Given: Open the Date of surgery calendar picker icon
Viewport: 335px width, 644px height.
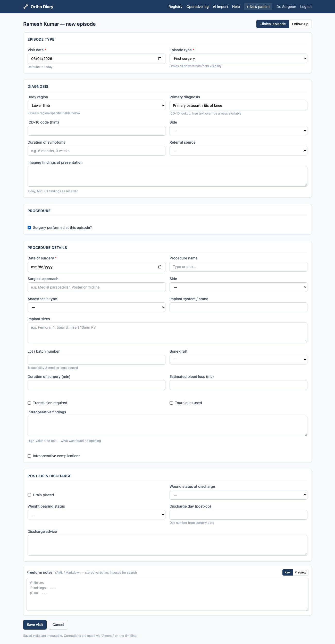Looking at the screenshot, I should 160,267.
